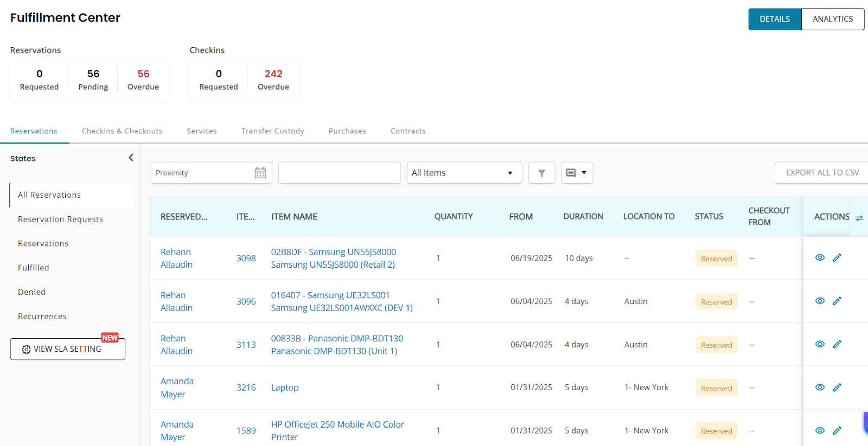
Task: Collapse the States sidebar panel
Action: click(x=131, y=158)
